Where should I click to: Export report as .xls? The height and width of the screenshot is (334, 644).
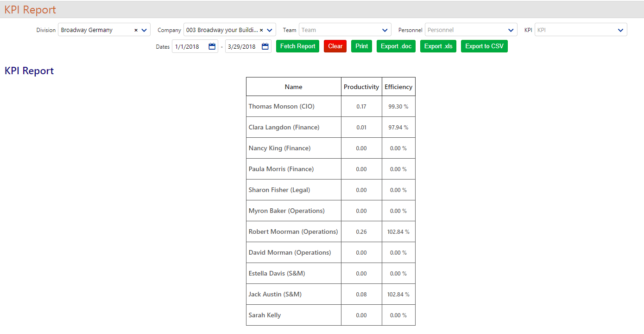(x=438, y=46)
